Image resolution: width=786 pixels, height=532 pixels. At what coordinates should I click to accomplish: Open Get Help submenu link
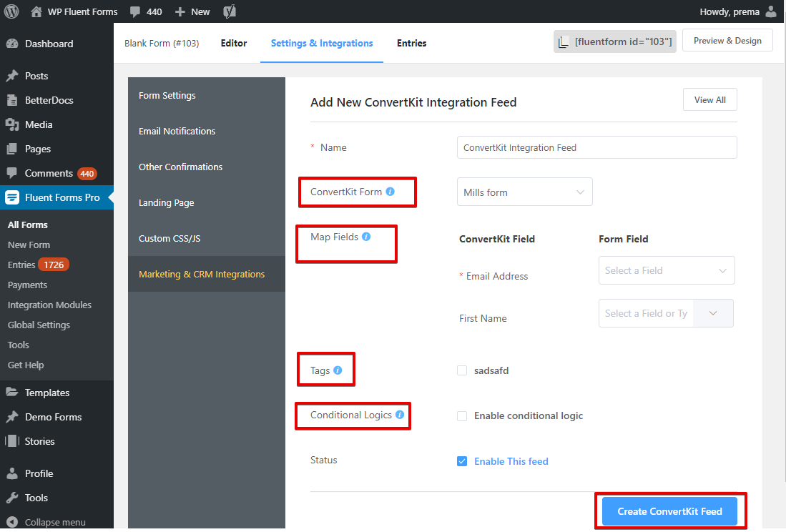coord(26,365)
